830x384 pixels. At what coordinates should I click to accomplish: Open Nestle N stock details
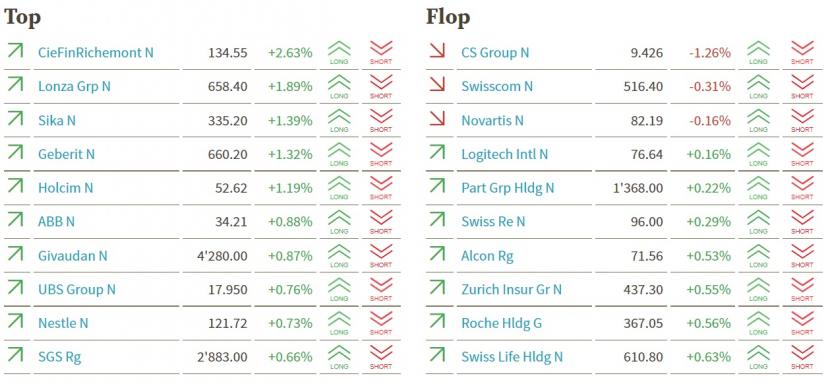(63, 323)
